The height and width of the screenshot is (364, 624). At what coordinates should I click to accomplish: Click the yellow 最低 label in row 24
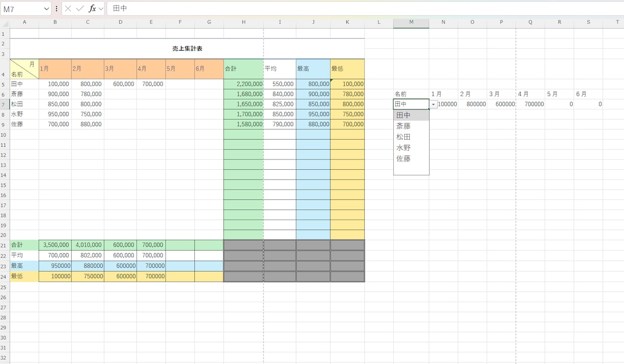coord(24,277)
